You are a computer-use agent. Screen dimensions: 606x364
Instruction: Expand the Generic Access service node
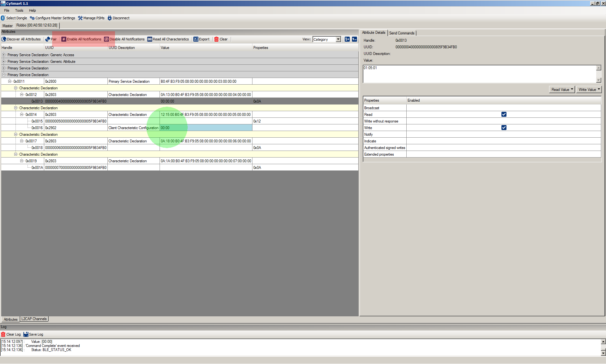4,55
